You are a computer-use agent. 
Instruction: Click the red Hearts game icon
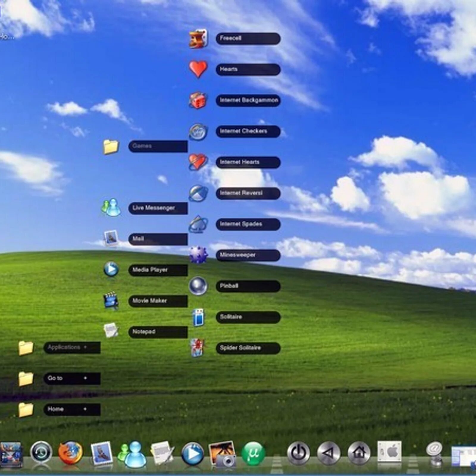pos(198,69)
